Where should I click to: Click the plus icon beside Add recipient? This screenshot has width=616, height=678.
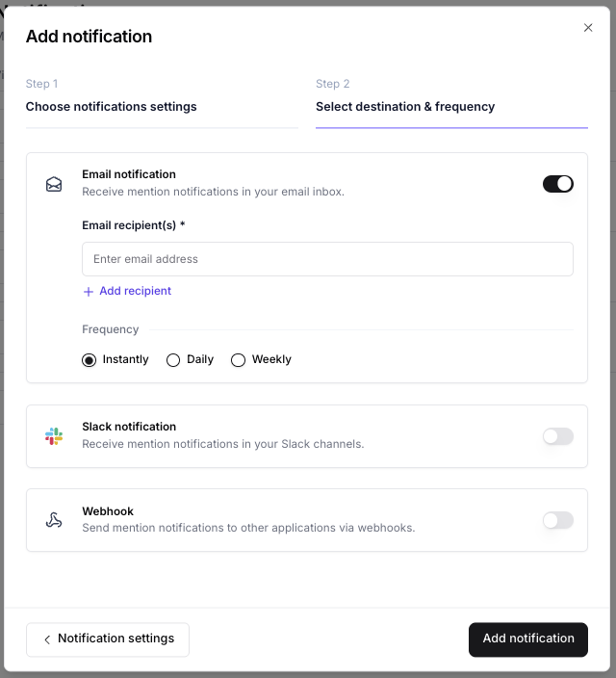(x=89, y=291)
